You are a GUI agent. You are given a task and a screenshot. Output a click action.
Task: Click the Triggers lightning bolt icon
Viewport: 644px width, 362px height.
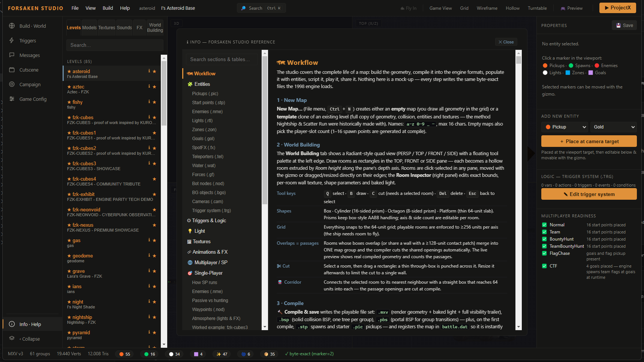(x=12, y=40)
